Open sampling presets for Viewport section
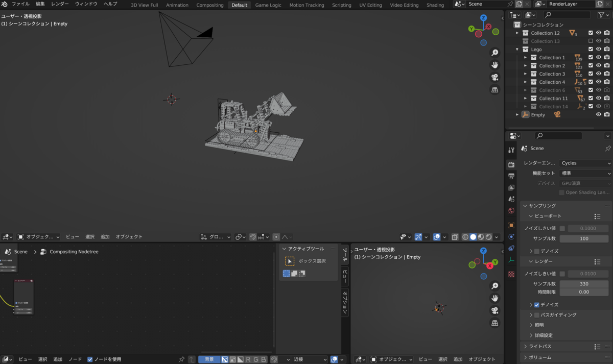613x364 pixels. pos(597,216)
